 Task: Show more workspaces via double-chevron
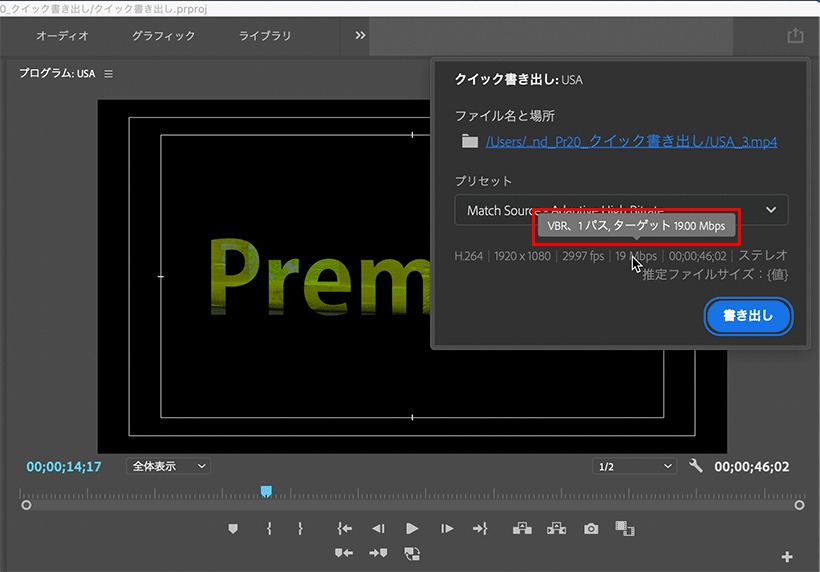point(360,36)
